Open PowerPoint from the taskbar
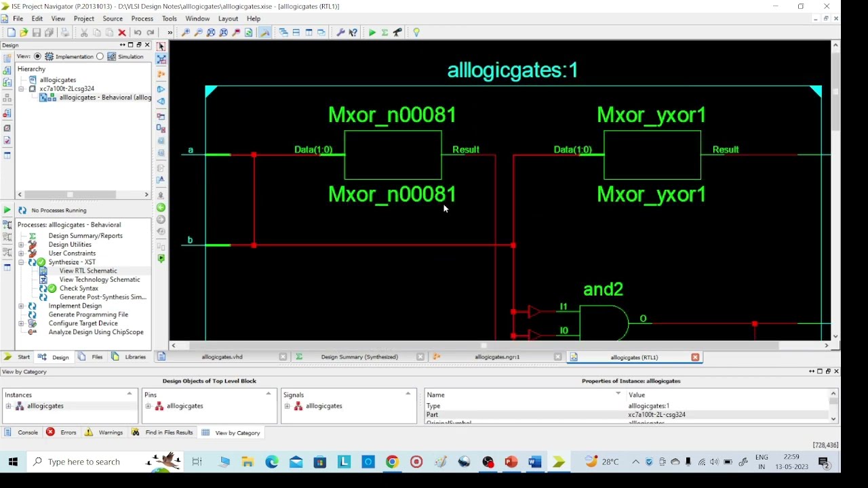Screen dimensions: 868x488 tap(511, 462)
